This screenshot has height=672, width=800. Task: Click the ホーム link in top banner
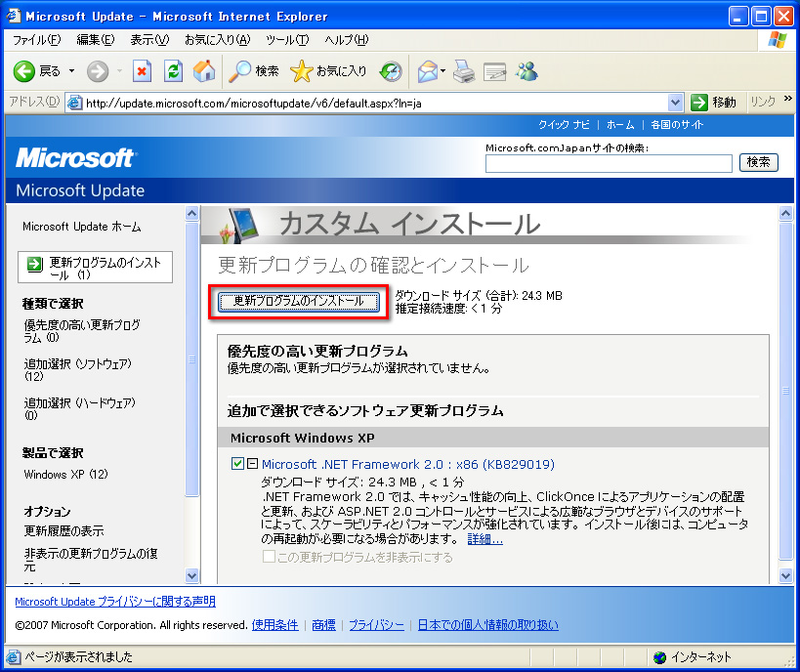pyautogui.click(x=620, y=125)
